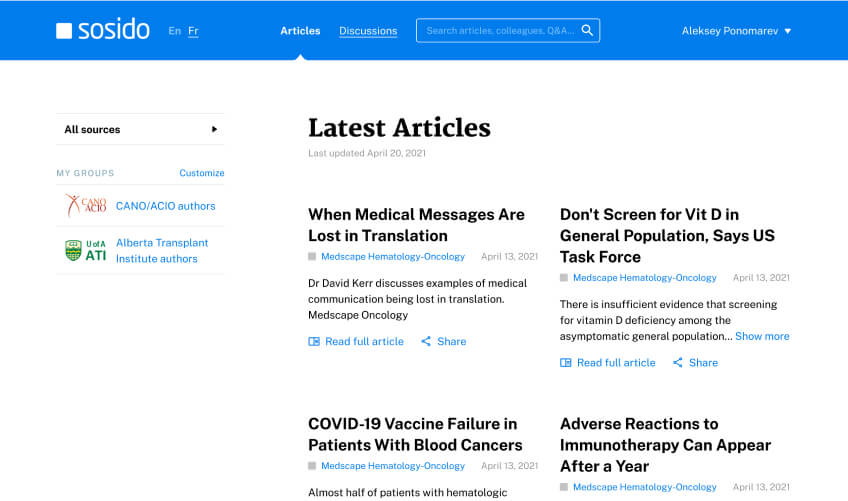Switch language to English (En)
Screen dimensions: 848x501
175,31
